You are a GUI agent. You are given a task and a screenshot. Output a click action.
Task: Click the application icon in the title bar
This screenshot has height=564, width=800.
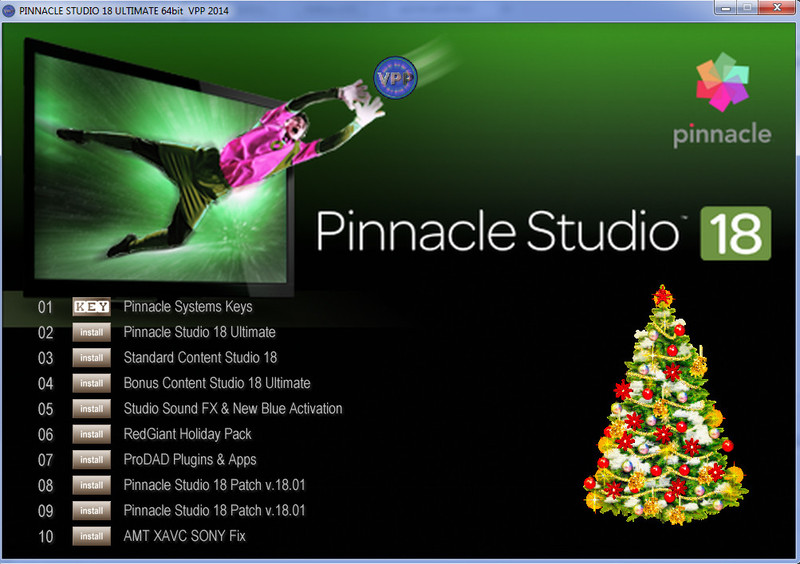[x=9, y=11]
